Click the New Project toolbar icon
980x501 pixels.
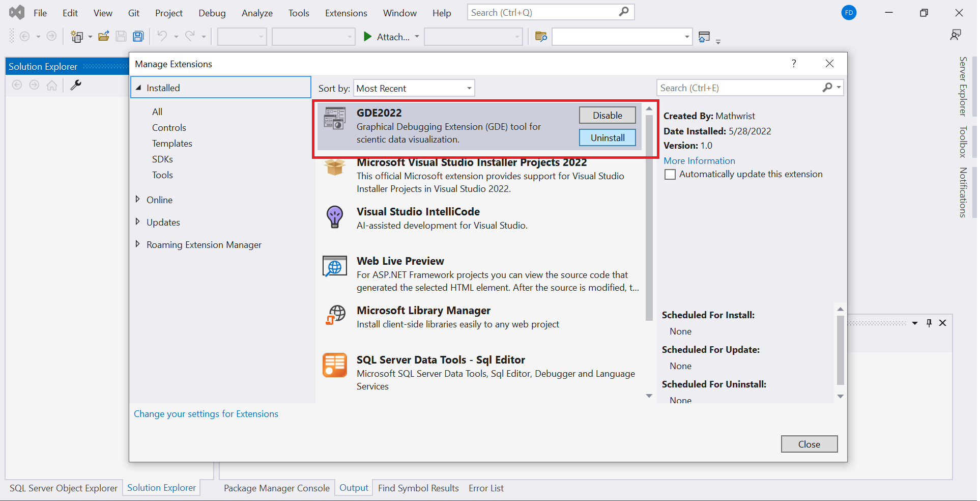pos(77,36)
